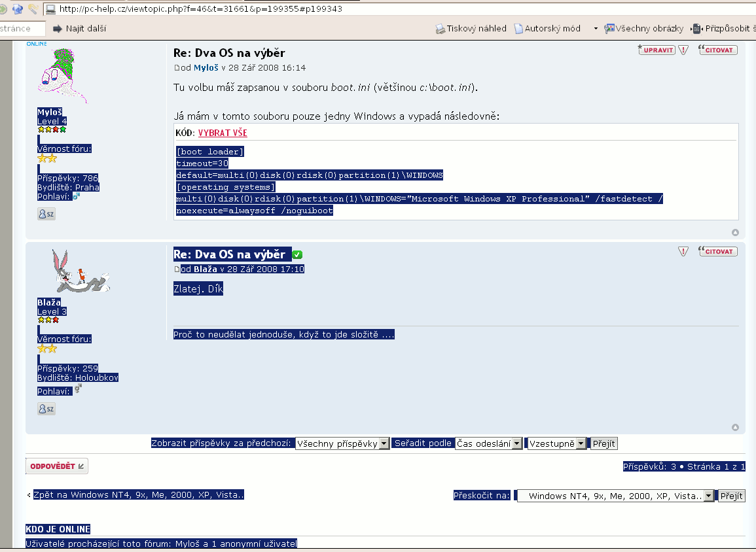Click the post icon before Blaža's date

177,269
